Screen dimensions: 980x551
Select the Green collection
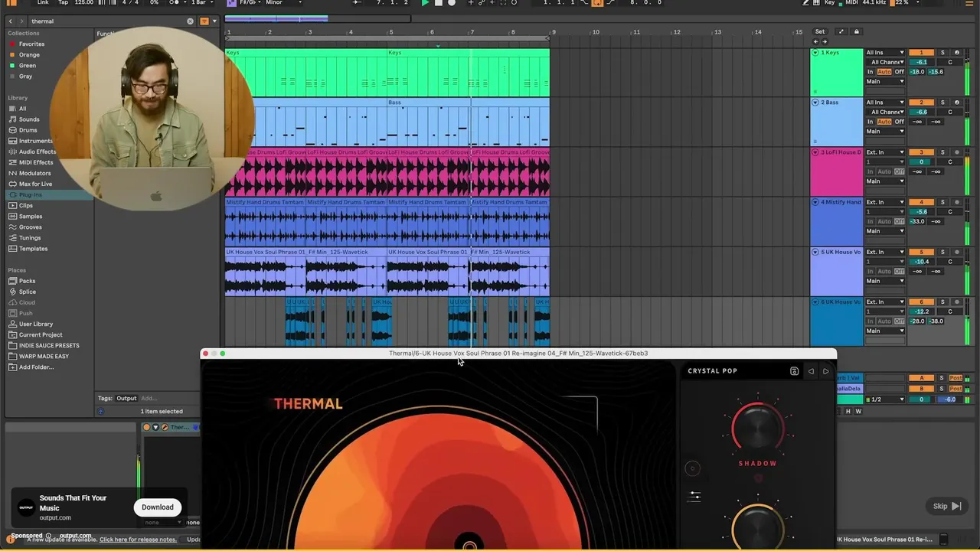[28, 66]
